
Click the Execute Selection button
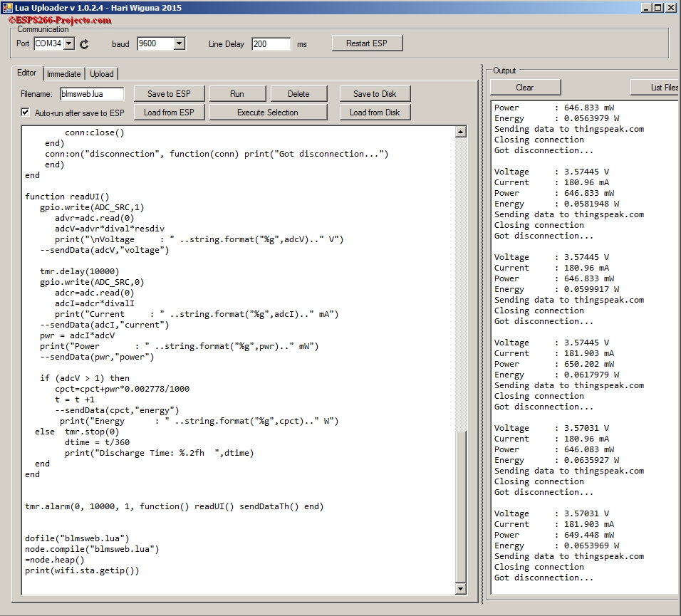pos(268,113)
